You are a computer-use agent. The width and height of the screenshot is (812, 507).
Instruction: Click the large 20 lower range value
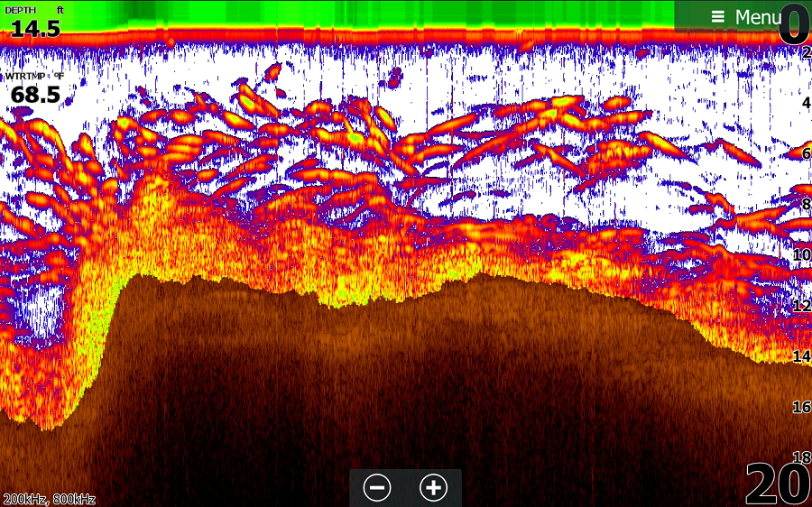777,485
